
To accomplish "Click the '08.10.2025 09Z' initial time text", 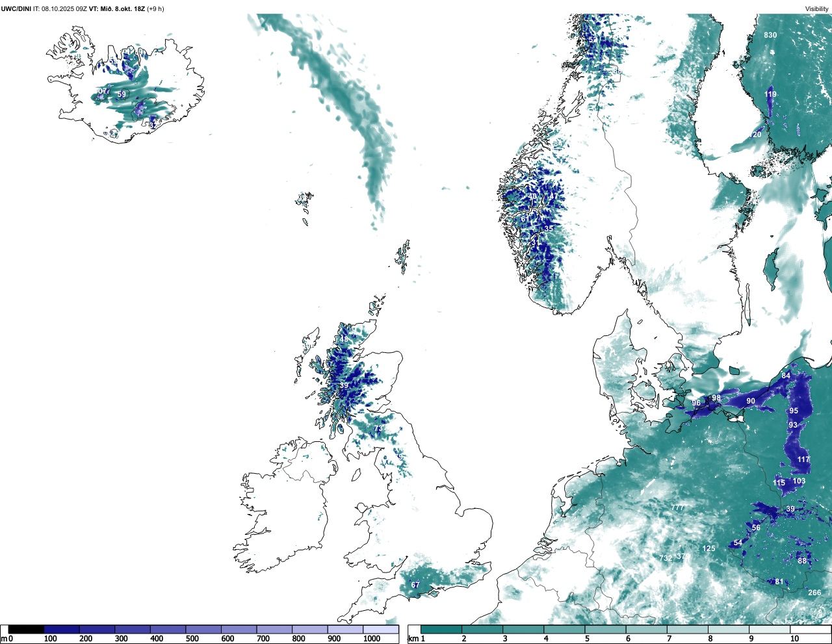I will point(65,8).
